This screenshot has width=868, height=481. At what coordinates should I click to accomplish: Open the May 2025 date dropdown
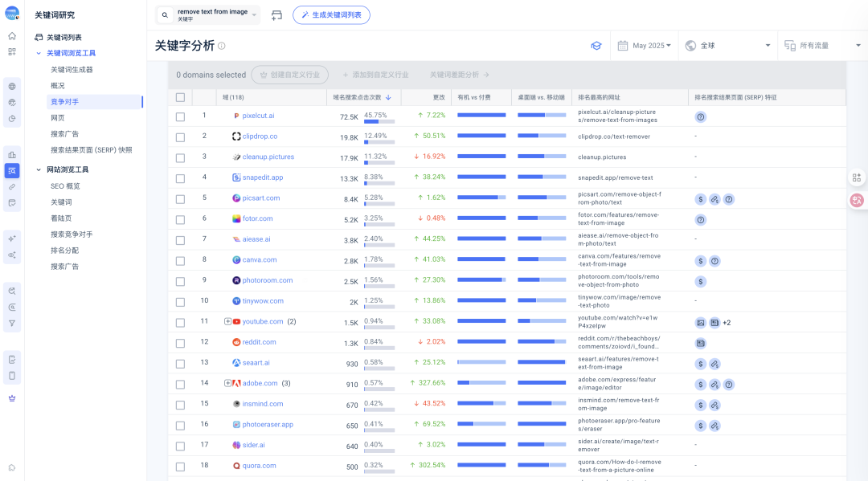tap(652, 46)
